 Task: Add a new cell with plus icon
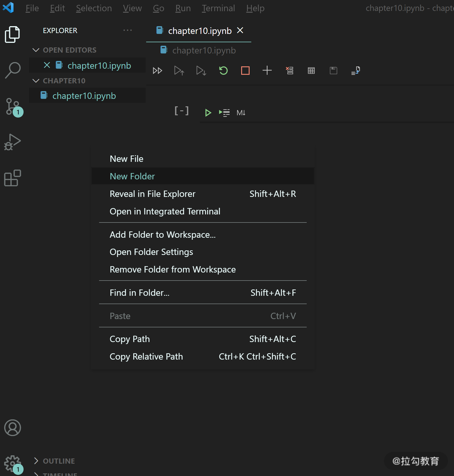click(267, 71)
